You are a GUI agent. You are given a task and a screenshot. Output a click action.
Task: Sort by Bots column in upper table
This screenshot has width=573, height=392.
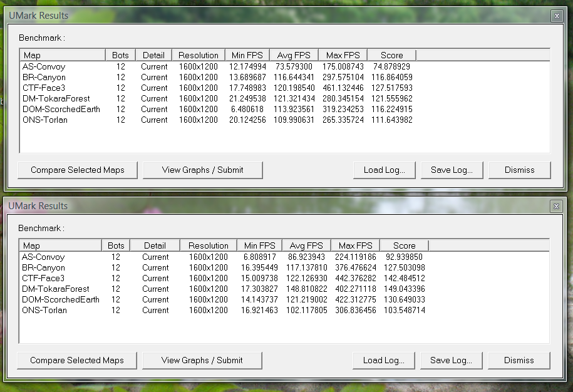(121, 55)
